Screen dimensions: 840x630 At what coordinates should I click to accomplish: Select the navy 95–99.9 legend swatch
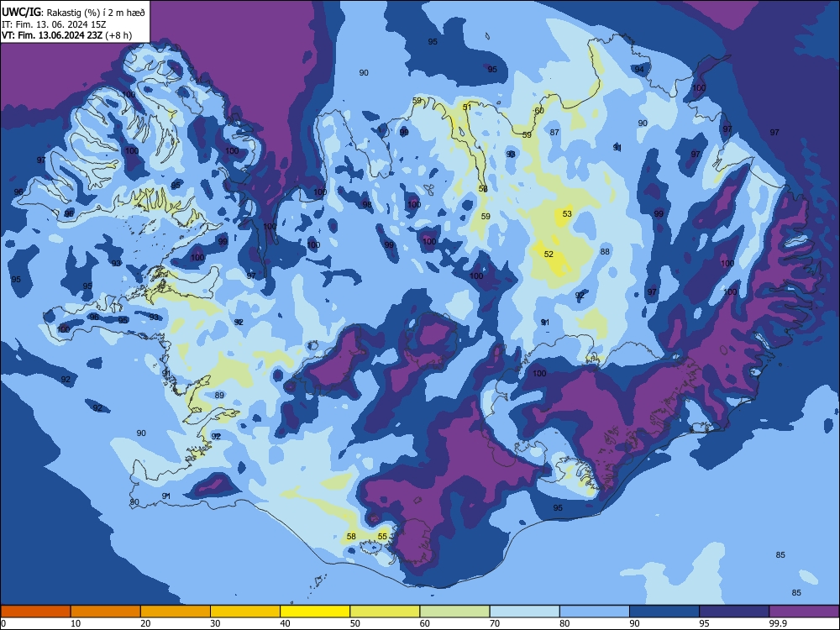click(x=734, y=612)
